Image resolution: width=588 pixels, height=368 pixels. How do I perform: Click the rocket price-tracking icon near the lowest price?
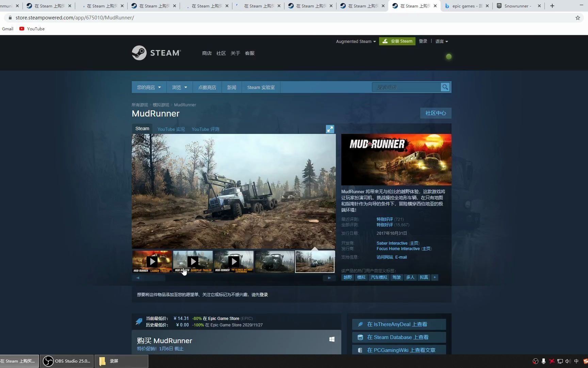138,321
